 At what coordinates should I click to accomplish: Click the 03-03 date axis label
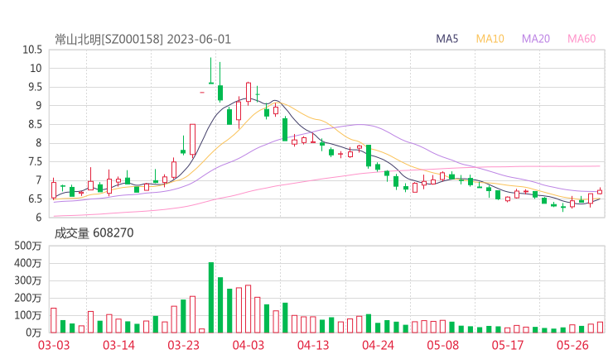pos(54,345)
